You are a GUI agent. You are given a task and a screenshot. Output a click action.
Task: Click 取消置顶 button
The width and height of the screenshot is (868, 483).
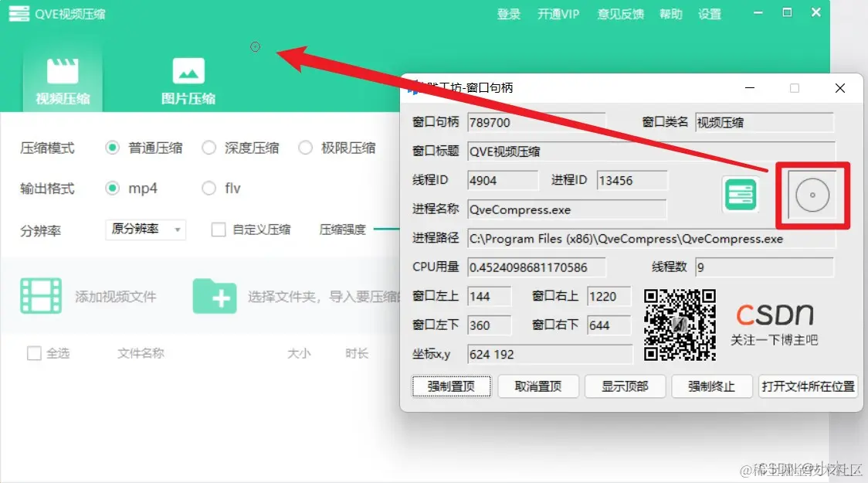538,386
